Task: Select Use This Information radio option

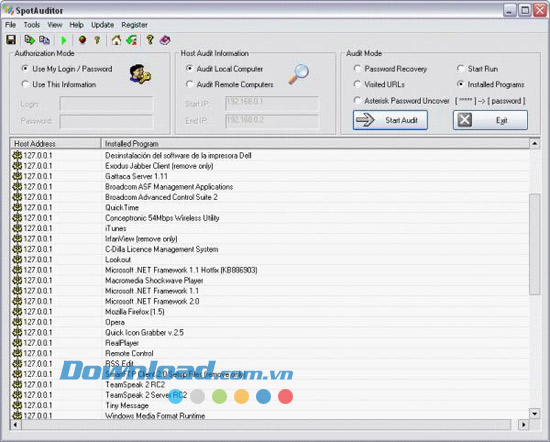Action: [x=59, y=84]
